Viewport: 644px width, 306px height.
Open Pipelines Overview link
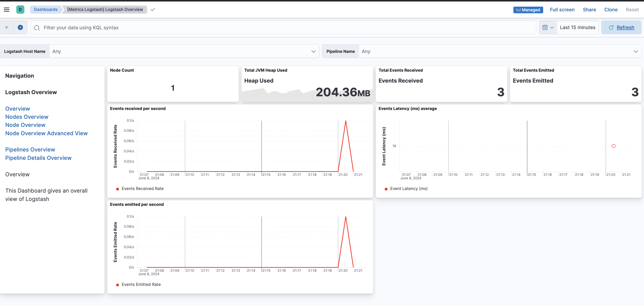pyautogui.click(x=30, y=150)
